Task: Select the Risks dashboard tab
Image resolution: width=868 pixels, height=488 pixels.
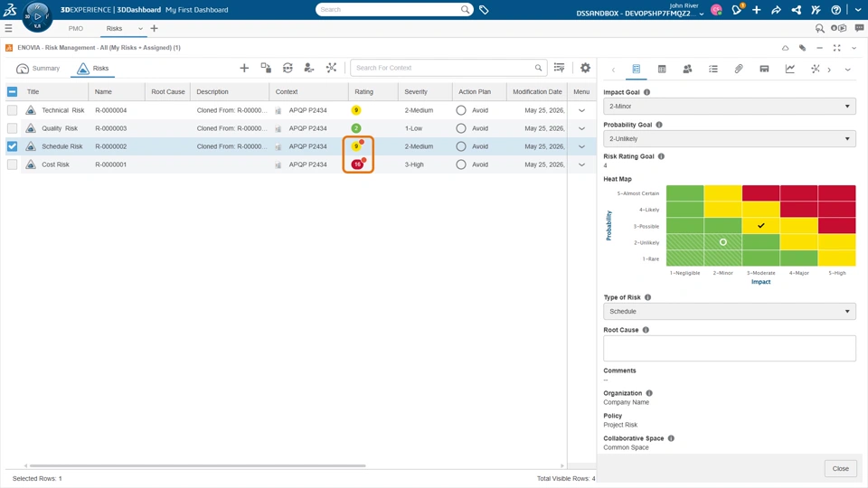Action: click(x=114, y=28)
